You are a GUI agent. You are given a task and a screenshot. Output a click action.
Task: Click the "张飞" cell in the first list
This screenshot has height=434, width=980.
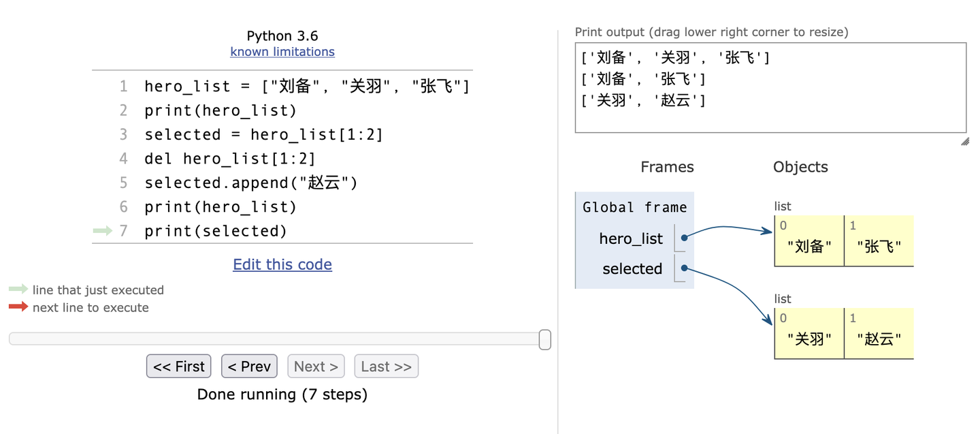(x=879, y=241)
